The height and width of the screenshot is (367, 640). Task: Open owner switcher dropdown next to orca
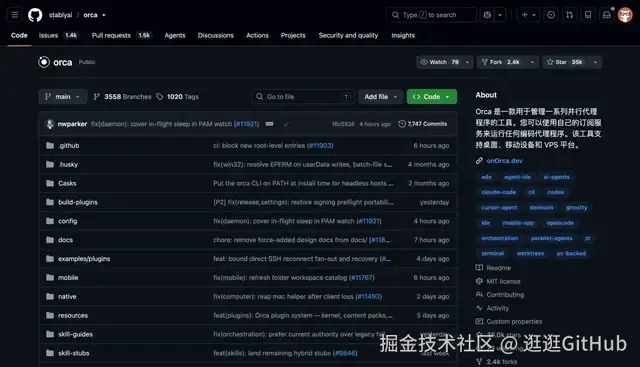(104, 15)
